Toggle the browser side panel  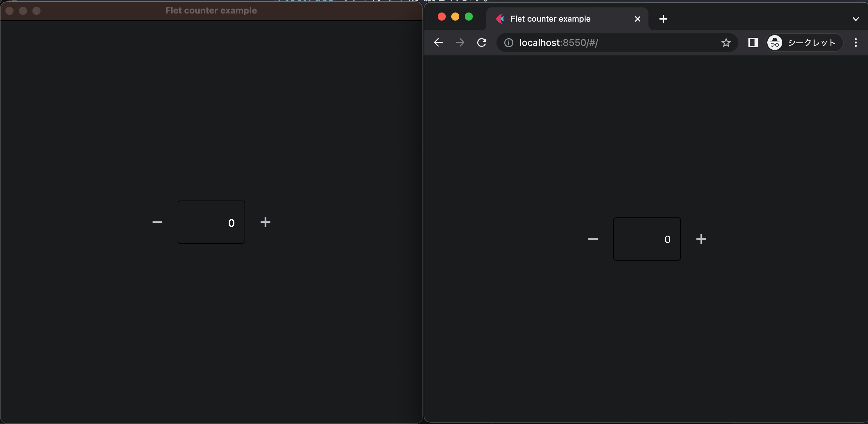[x=753, y=43]
